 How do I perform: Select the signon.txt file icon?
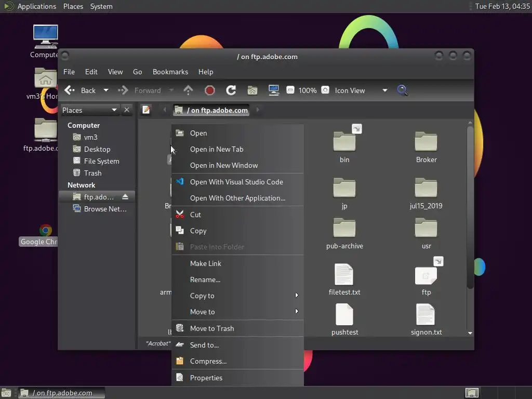425,314
